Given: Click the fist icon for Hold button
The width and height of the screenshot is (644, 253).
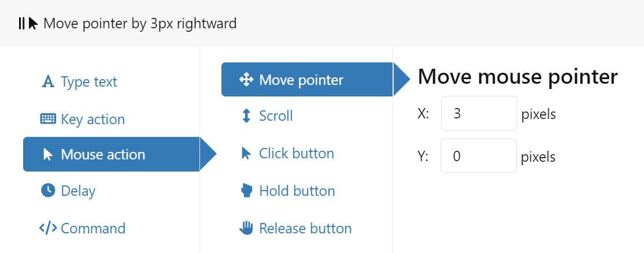Looking at the screenshot, I should tap(246, 191).
